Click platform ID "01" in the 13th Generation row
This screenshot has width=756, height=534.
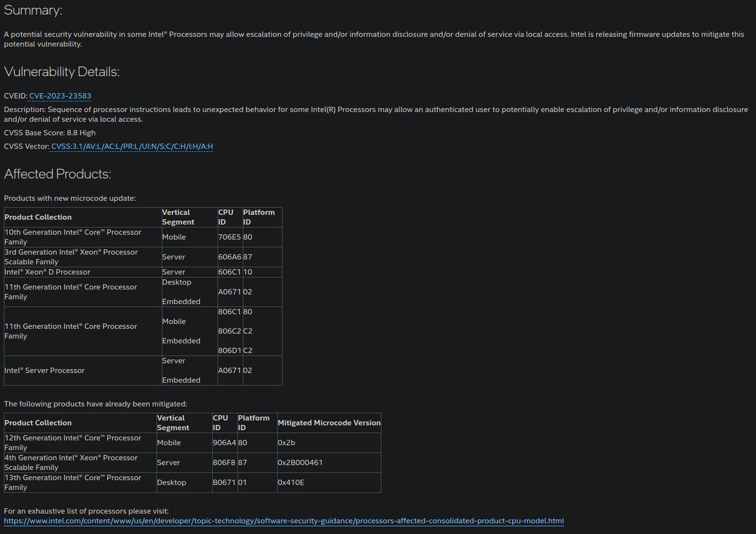point(242,483)
